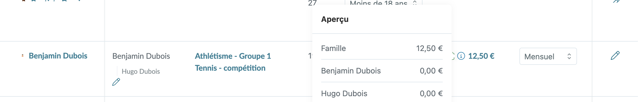Select the Famille row in the Aperçu popover

click(382, 48)
